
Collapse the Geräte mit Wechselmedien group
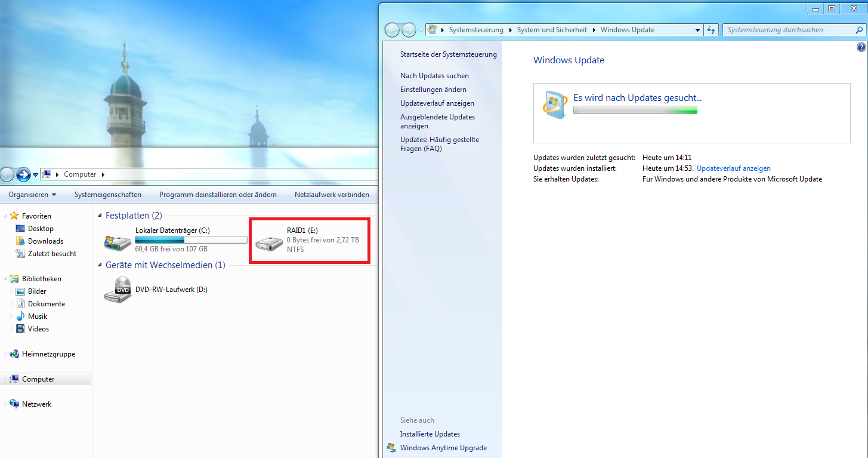click(x=100, y=265)
